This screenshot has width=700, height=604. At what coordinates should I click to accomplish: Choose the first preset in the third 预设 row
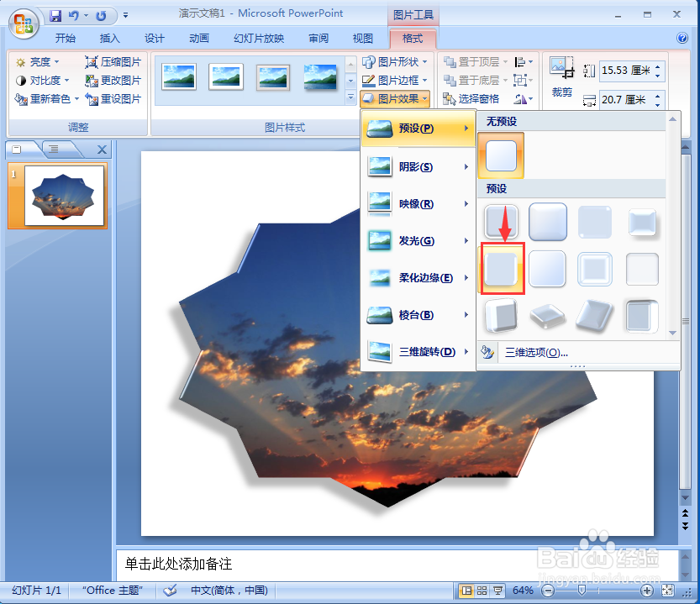pyautogui.click(x=501, y=316)
